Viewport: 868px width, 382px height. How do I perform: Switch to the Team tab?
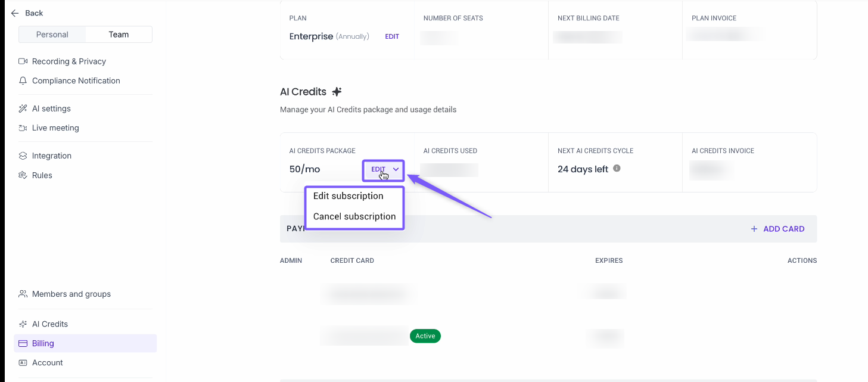pyautogui.click(x=119, y=35)
